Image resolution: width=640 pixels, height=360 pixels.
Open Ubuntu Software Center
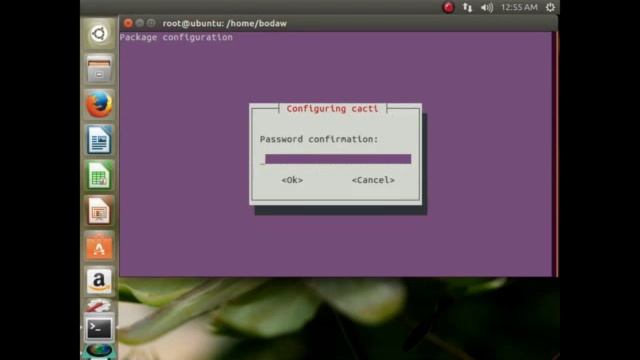pos(99,247)
